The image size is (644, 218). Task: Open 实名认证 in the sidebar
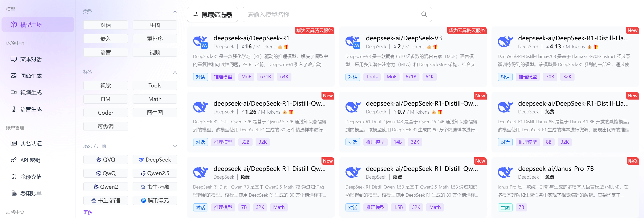[x=31, y=143]
